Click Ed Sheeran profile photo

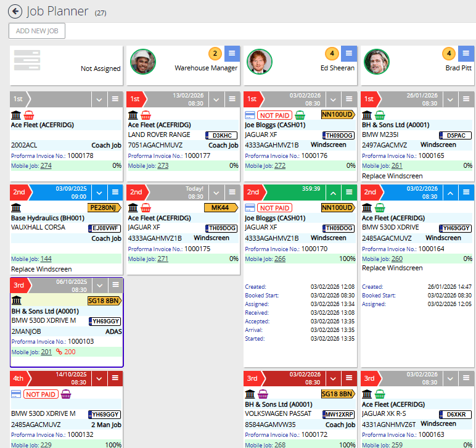(x=260, y=62)
